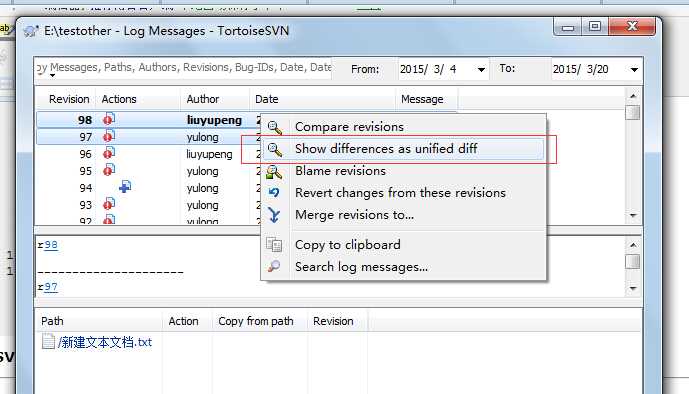The width and height of the screenshot is (689, 394).
Task: Click the modified action icon for revision 95
Action: point(109,170)
